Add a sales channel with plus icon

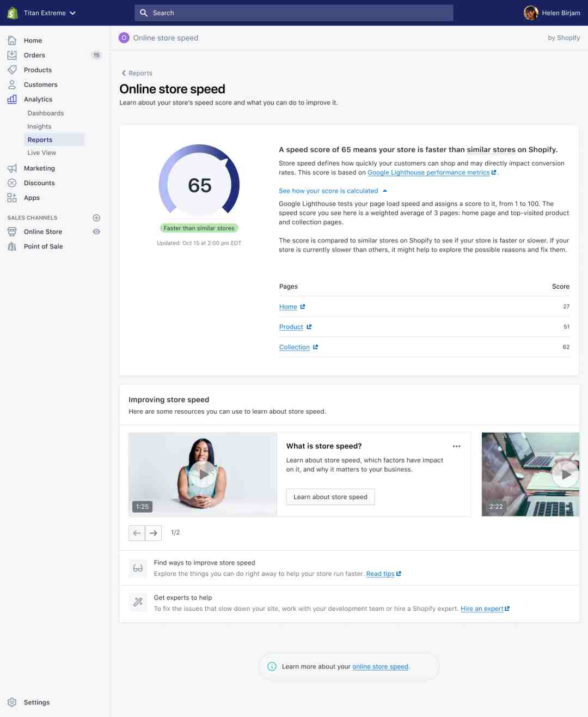click(x=96, y=218)
